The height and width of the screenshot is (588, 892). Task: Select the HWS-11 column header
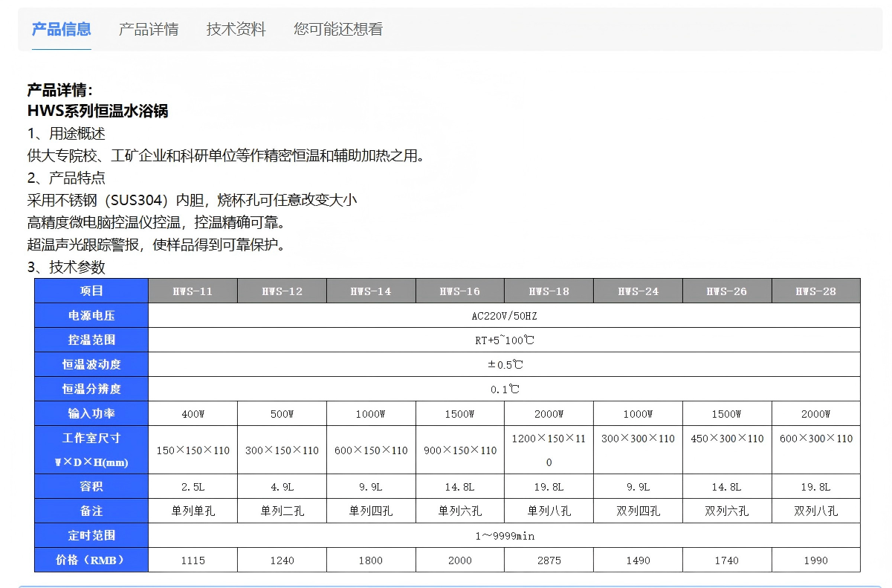pyautogui.click(x=193, y=290)
